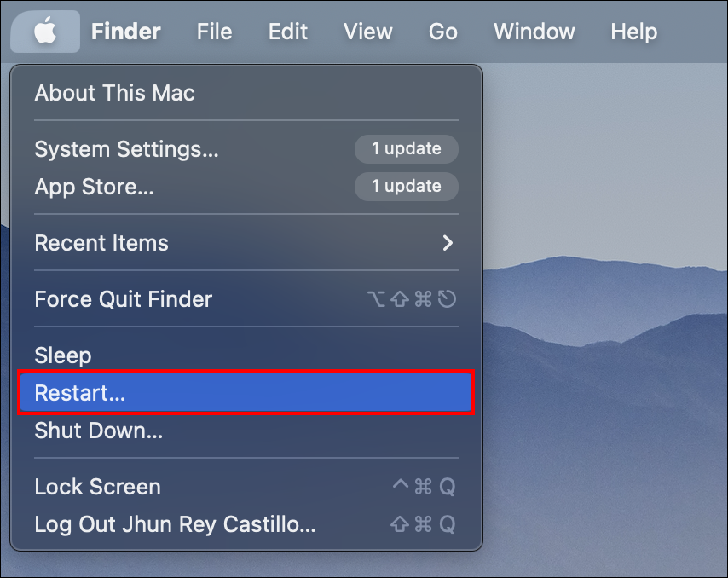Expand the Recent Items submenu
728x578 pixels.
pyautogui.click(x=246, y=243)
